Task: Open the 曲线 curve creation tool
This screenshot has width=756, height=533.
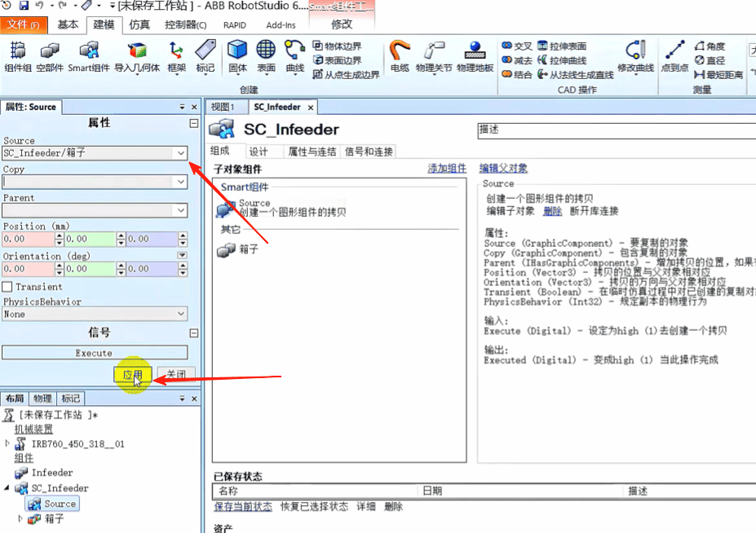Action: 294,57
